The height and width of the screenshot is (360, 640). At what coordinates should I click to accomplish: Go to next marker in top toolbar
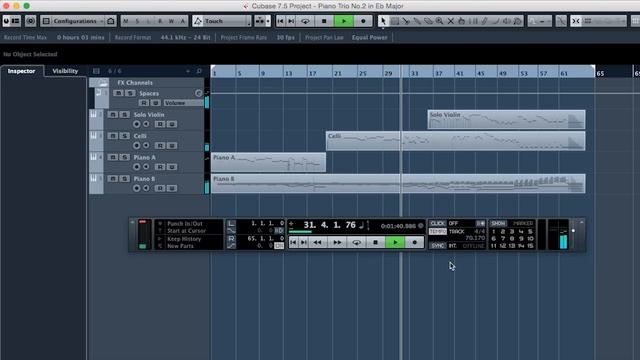[291, 21]
